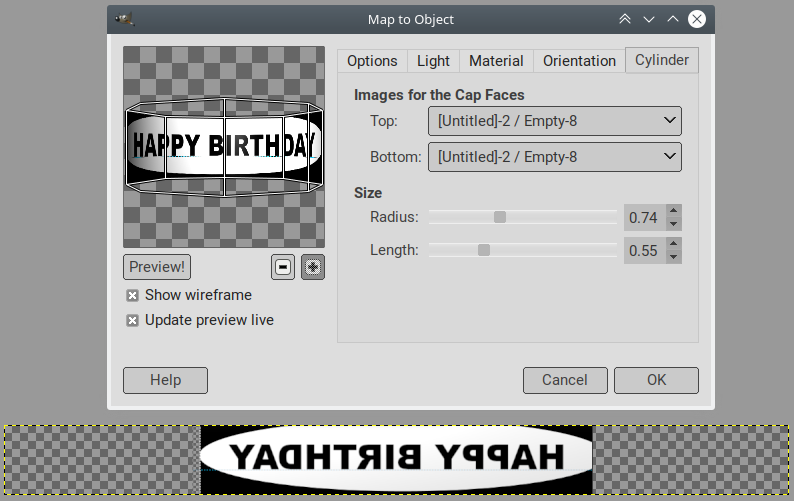Cancel the Map to Object dialog
This screenshot has width=794, height=501.
(x=565, y=380)
